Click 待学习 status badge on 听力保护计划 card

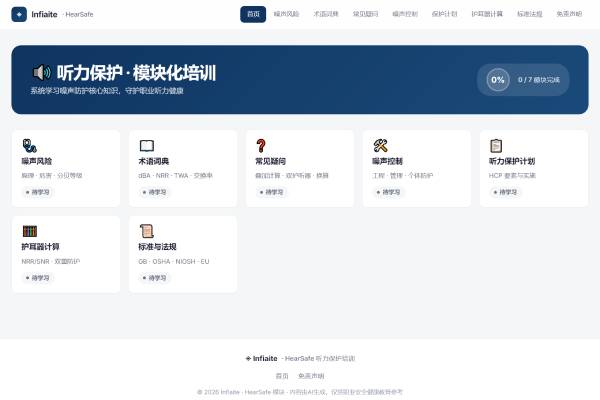(505, 192)
